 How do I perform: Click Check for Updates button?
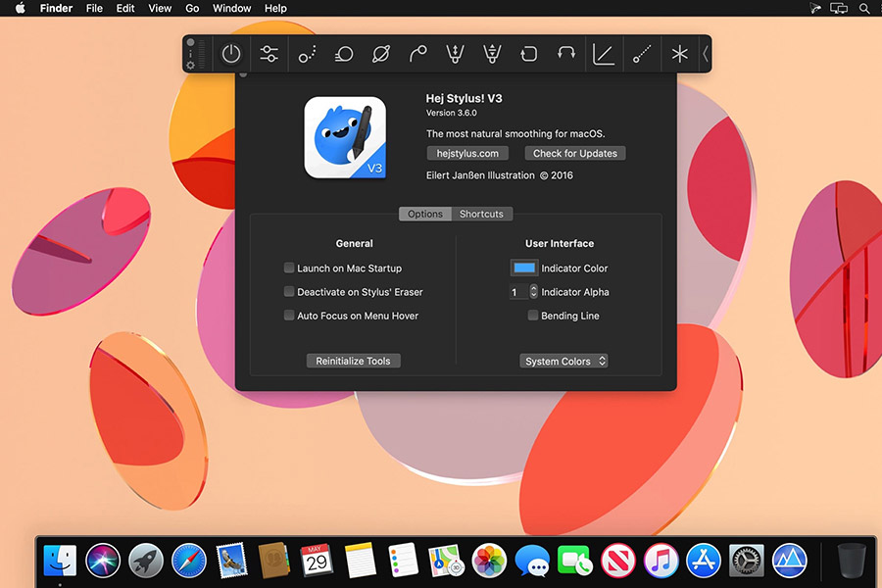[x=575, y=153]
